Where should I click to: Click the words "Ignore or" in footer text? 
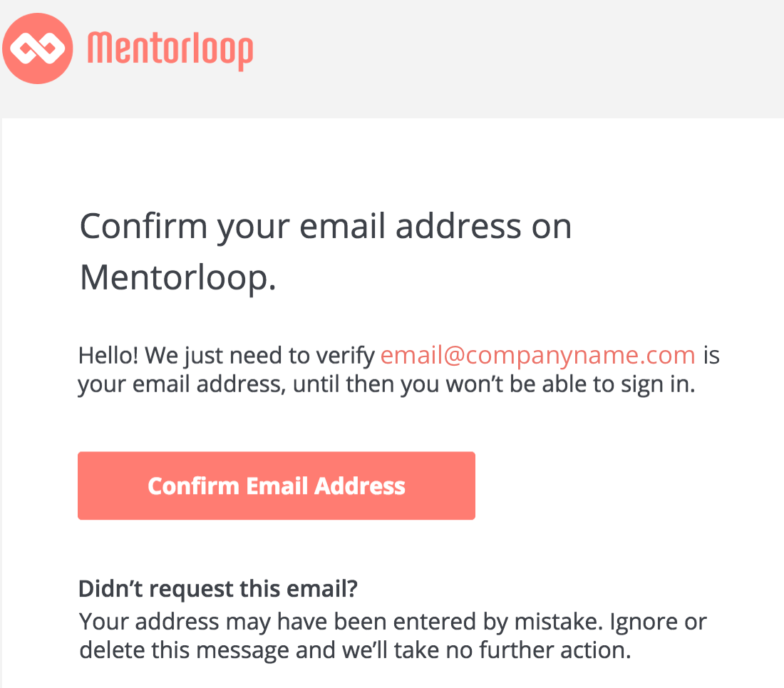click(658, 622)
